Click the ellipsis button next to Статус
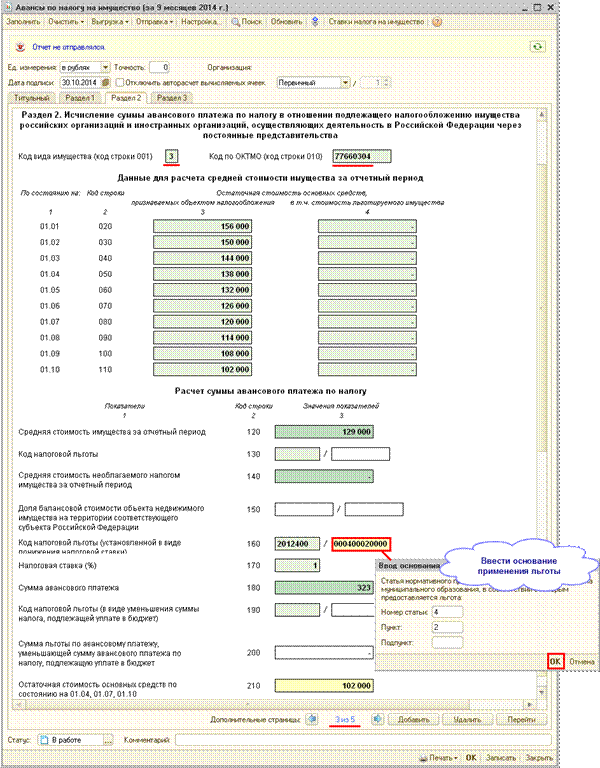The width and height of the screenshot is (600, 768). [x=108, y=740]
